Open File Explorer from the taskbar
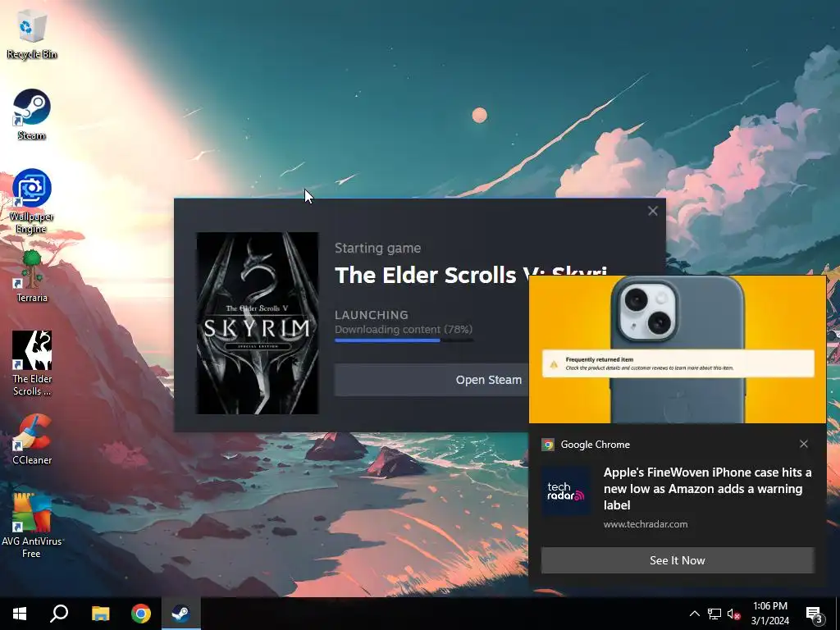 (100, 614)
